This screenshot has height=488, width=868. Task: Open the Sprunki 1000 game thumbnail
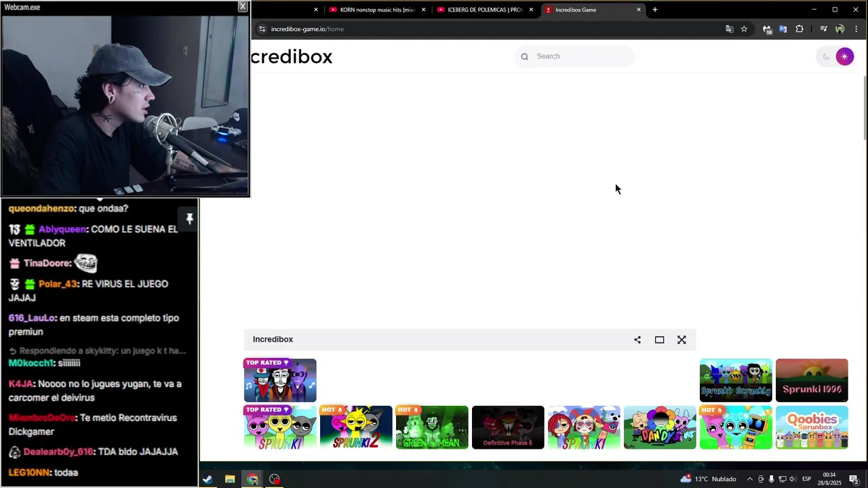[x=812, y=380]
